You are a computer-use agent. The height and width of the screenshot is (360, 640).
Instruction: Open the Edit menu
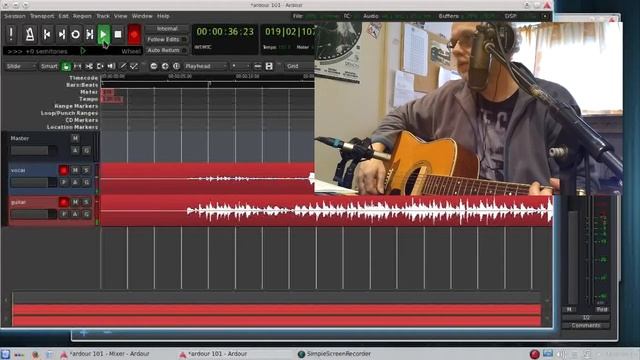pyautogui.click(x=63, y=16)
